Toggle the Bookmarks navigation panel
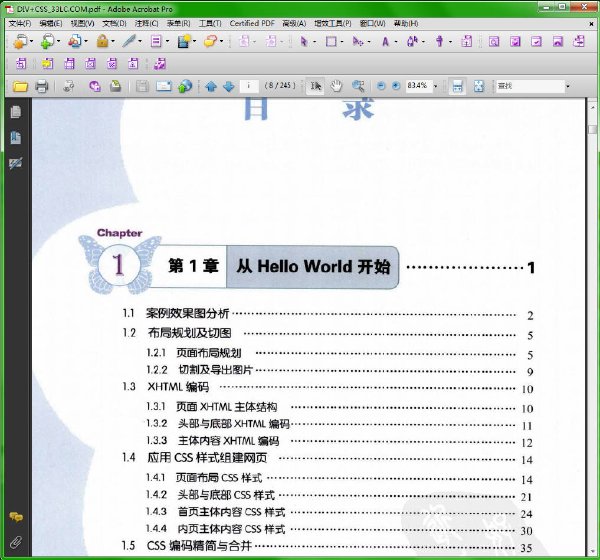Screen dimensions: 600x560 (16, 137)
